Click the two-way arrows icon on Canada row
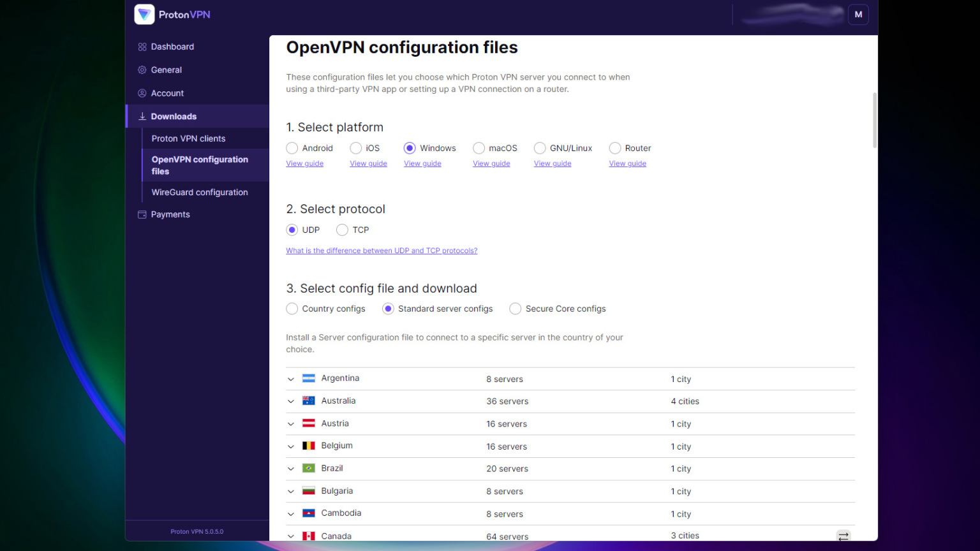Screen dimensions: 980x551 click(843, 536)
